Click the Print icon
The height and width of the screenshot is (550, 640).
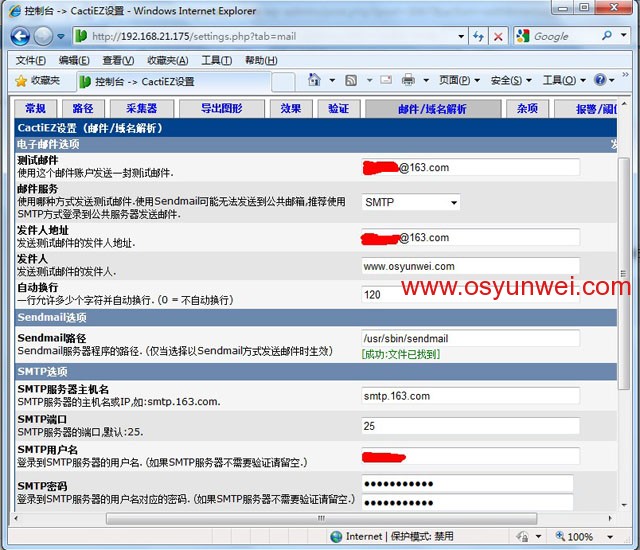408,80
